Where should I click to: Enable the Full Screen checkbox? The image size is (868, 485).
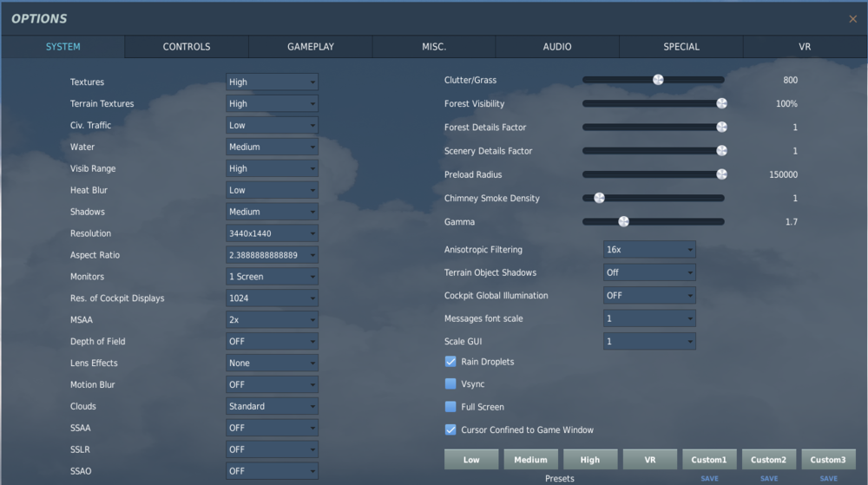(x=450, y=407)
